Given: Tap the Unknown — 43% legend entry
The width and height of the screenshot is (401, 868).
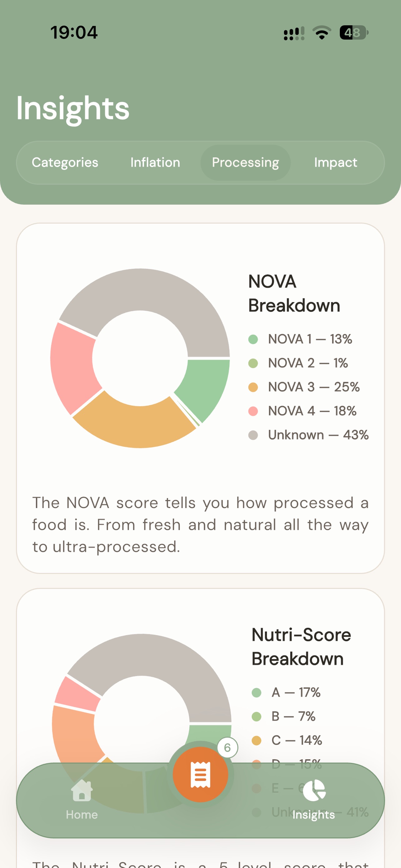Looking at the screenshot, I should click(309, 435).
